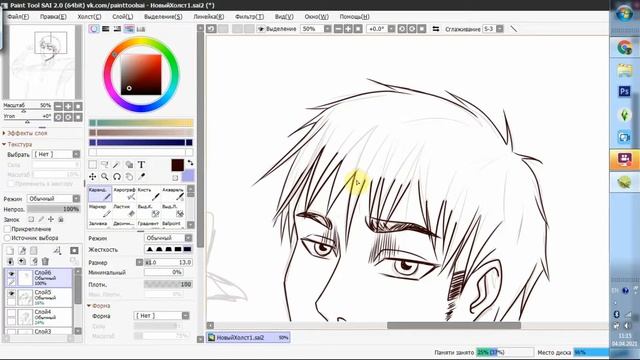This screenshot has height=360, width=640.
Task: Click the Undo button in the top toolbar
Action: [211, 29]
